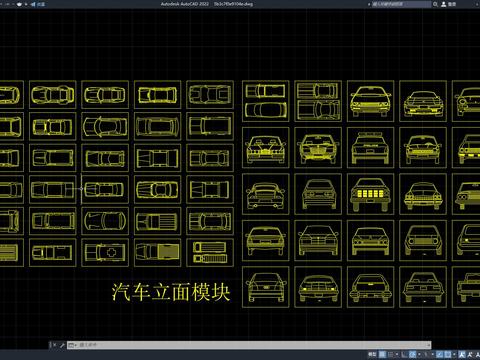Toggle the grid display in status bar

coord(382,354)
